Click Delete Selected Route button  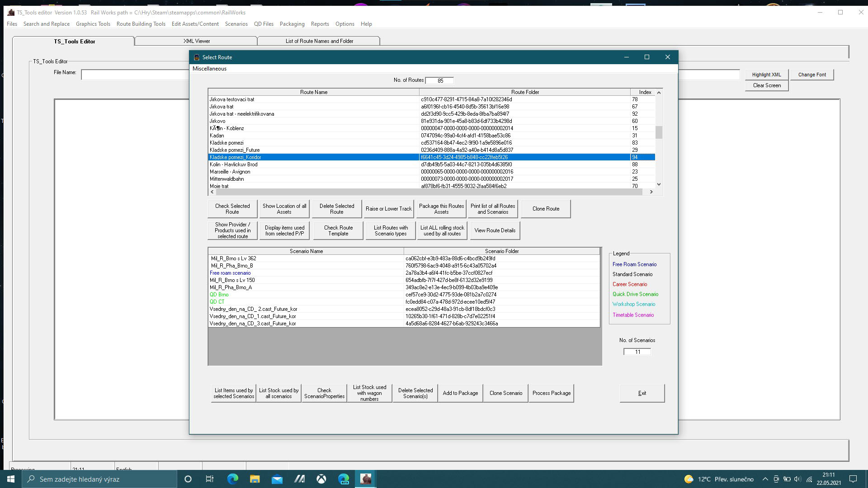tap(337, 209)
